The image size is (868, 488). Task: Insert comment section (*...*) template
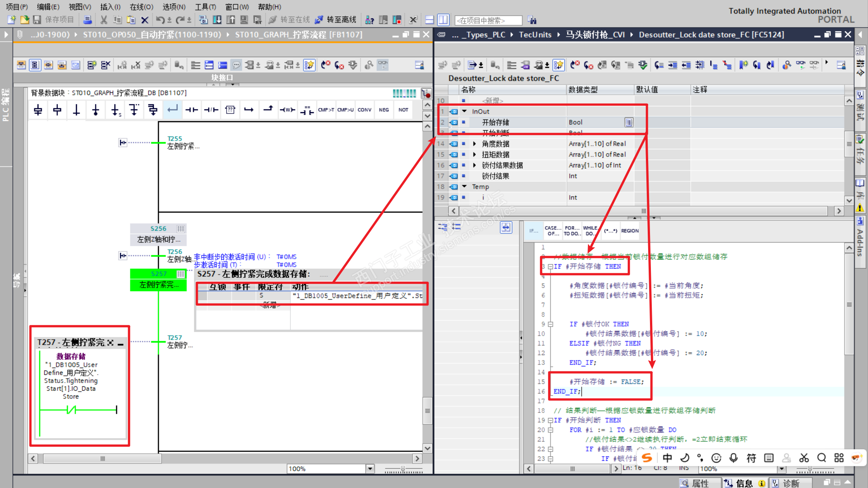tap(610, 231)
